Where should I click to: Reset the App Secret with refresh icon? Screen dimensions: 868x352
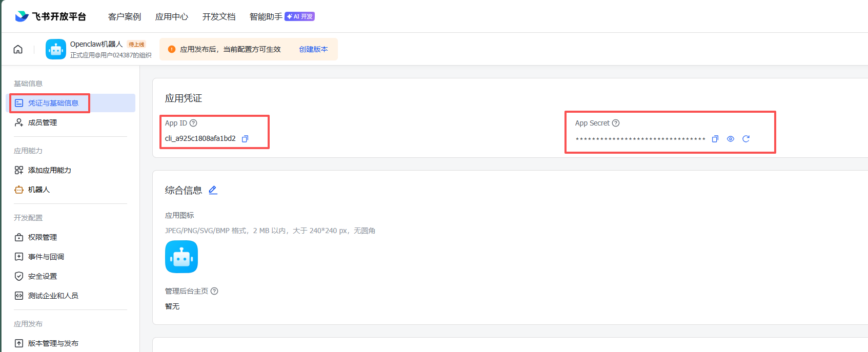coord(746,139)
